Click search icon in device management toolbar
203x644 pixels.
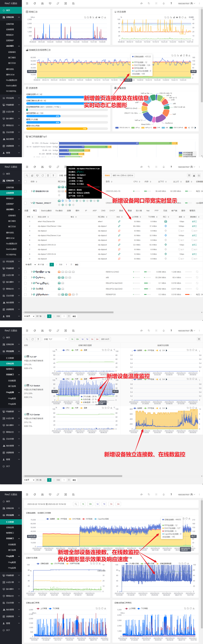27,176
